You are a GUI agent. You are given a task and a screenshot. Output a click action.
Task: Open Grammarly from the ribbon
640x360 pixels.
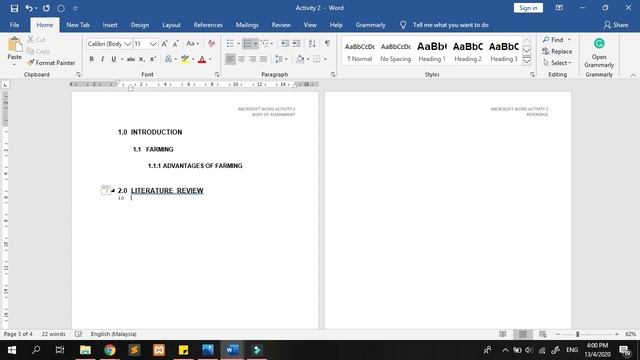(599, 53)
